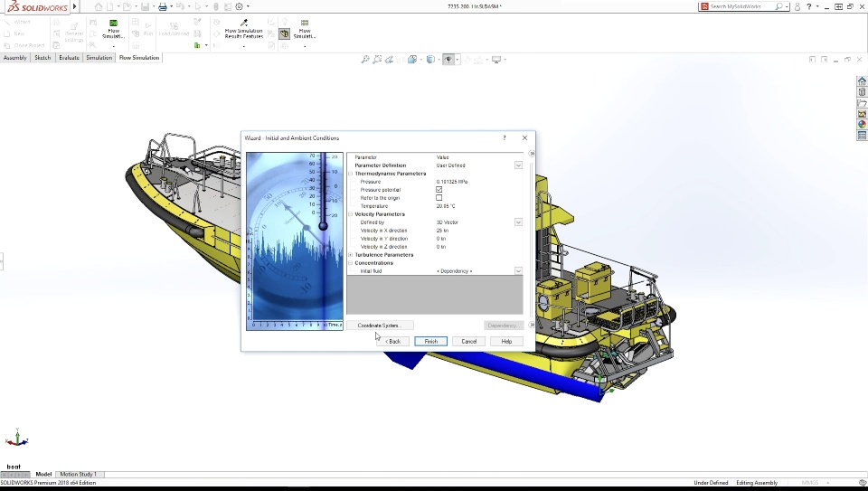The height and width of the screenshot is (491, 868).
Task: Click the Previous View icon
Action: 389,60
